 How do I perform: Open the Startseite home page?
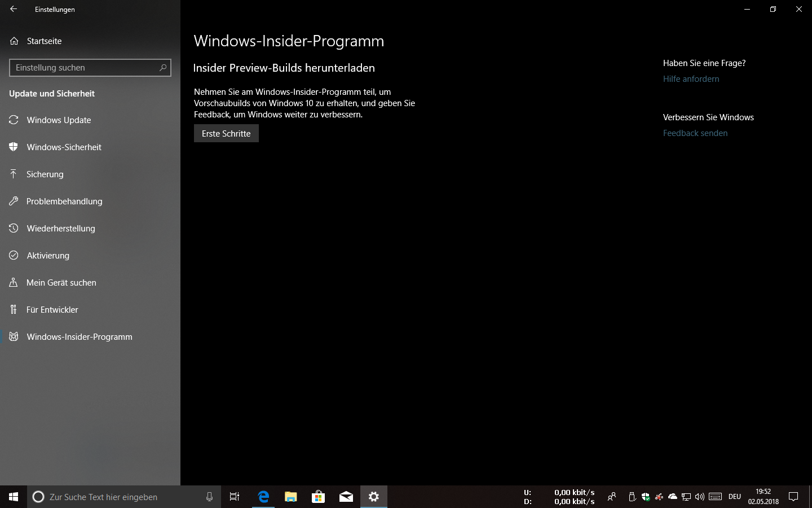90,41
